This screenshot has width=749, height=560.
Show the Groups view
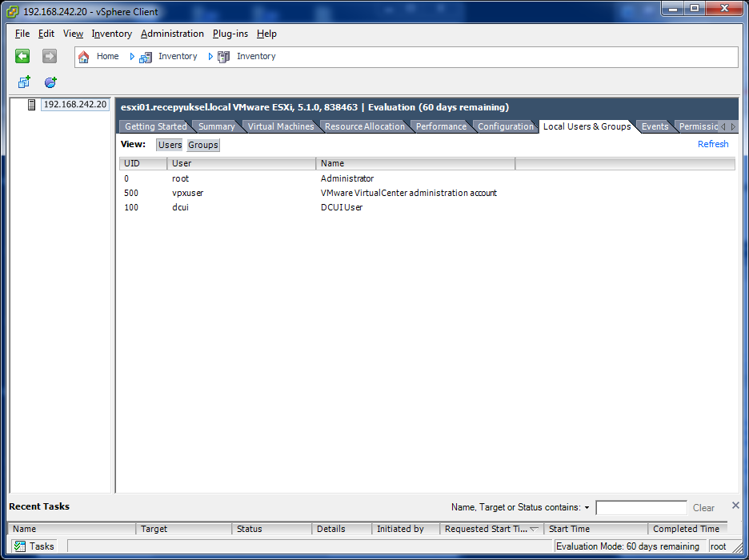click(203, 145)
